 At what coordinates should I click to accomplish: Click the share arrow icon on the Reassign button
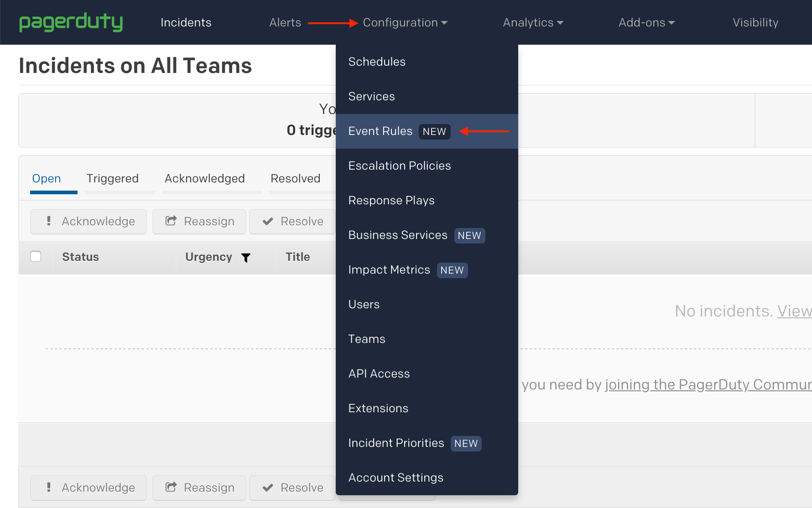click(x=171, y=221)
